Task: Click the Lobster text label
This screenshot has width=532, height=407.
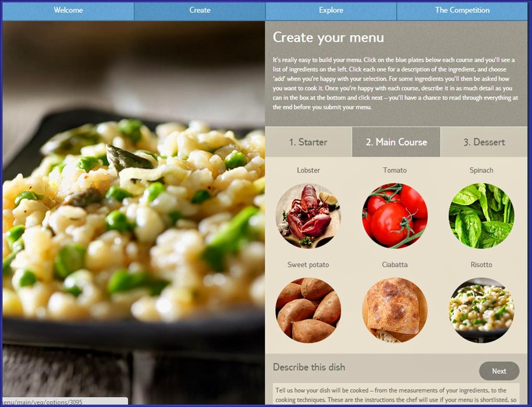Action: point(308,170)
